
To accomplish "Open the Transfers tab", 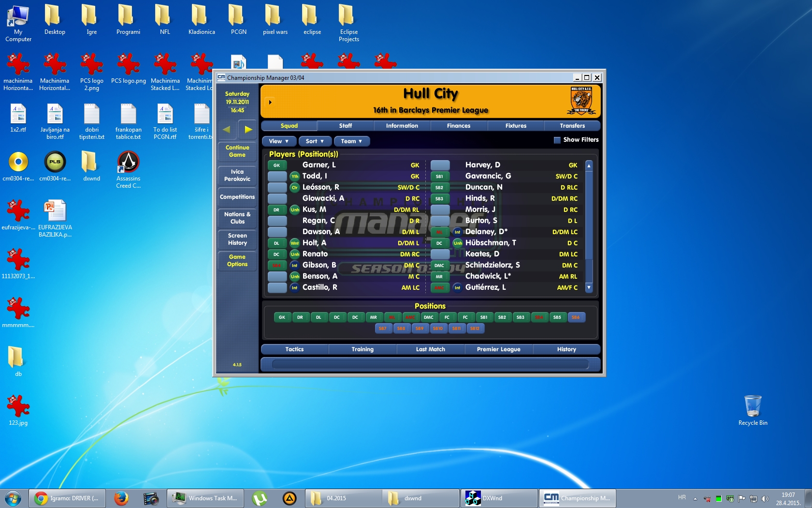I will [572, 126].
